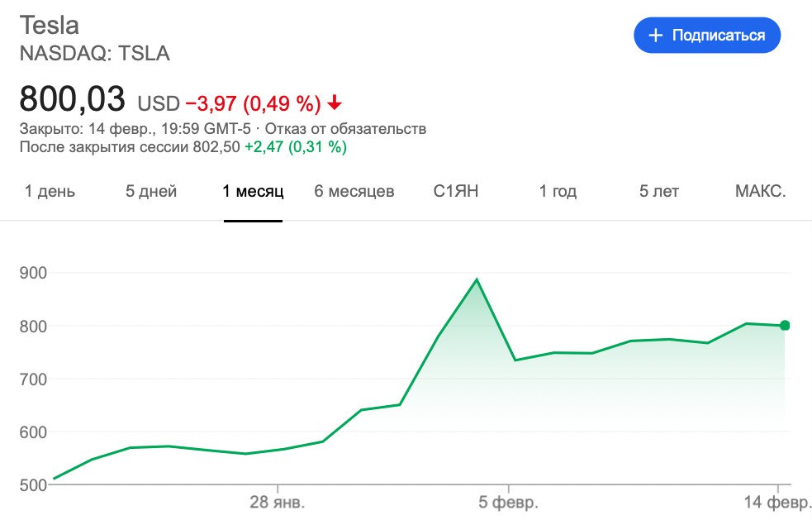Open the 5 лет range tab
Screen dimensions: 812x520
point(659,192)
